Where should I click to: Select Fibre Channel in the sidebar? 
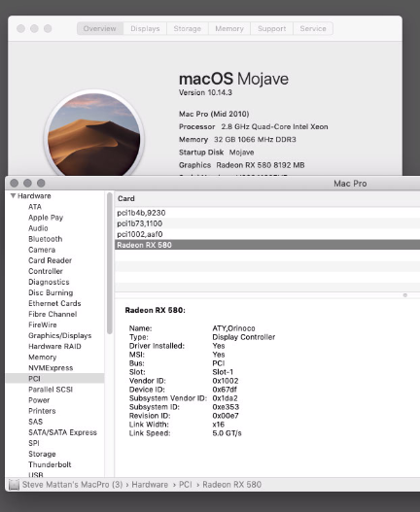click(x=52, y=314)
